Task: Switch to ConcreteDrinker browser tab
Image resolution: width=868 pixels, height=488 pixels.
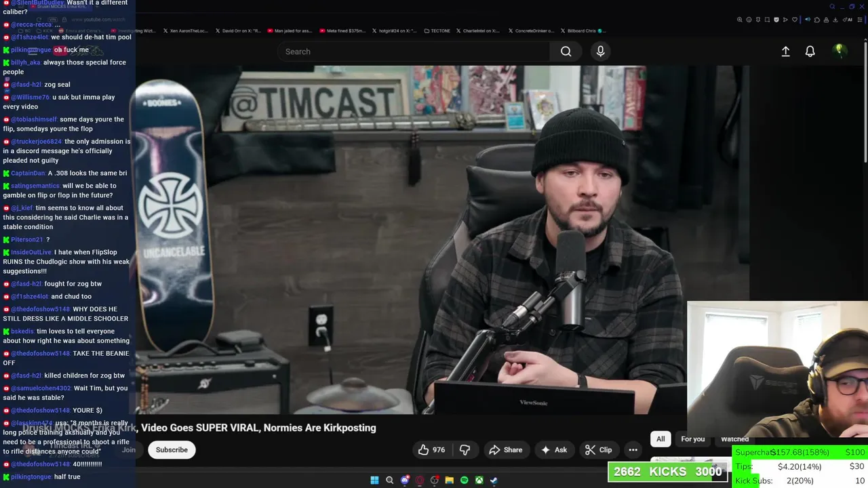Action: coord(530,30)
